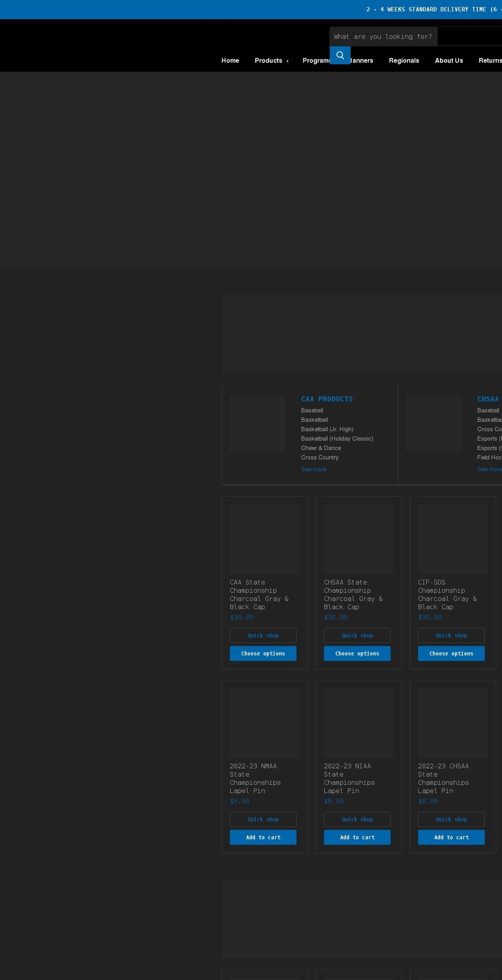Add the NMAA Lapel Pin to cart
The width and height of the screenshot is (502, 980).
(263, 837)
